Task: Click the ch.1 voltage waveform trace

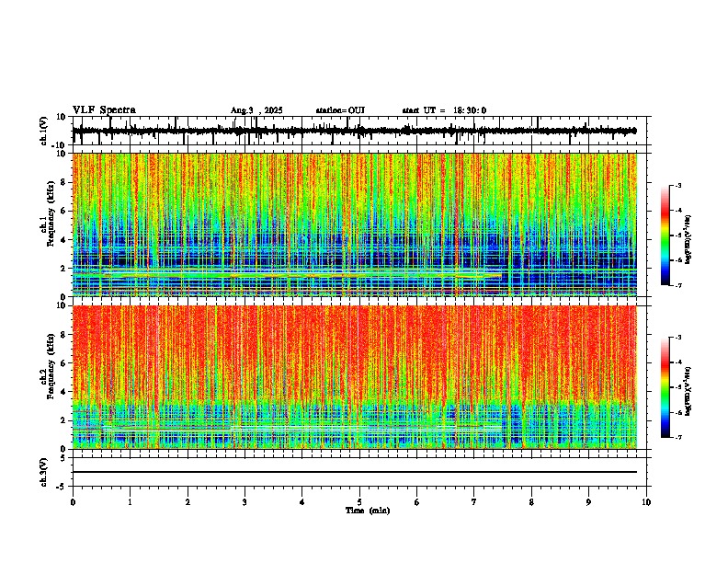Action: pos(354,131)
